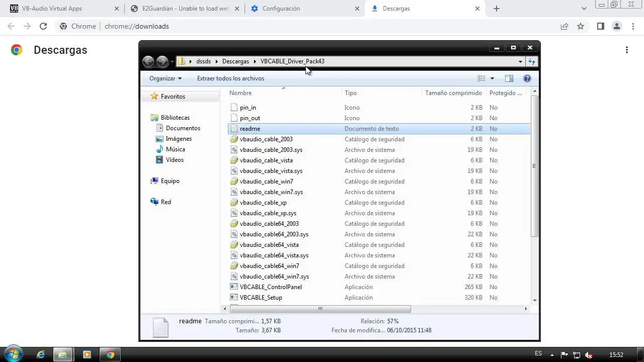This screenshot has height=362, width=644.
Task: Open the Explorer help icon
Action: (x=527, y=78)
